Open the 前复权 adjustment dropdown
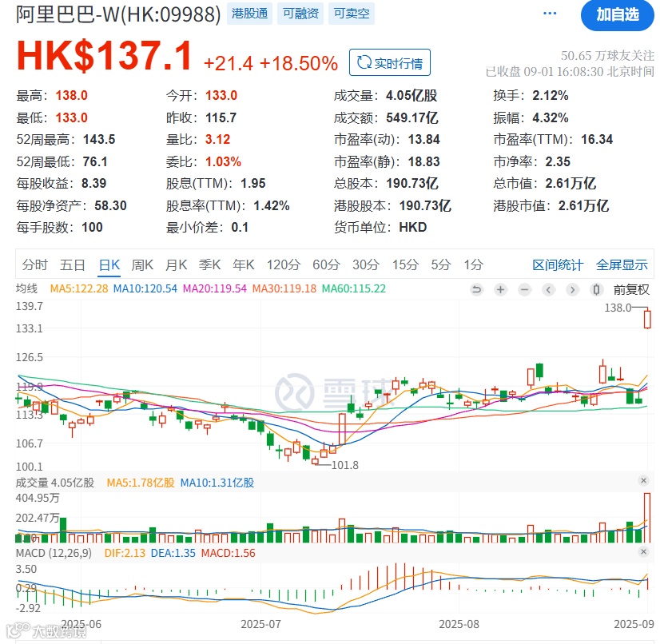Image resolution: width=660 pixels, height=644 pixels. [x=631, y=289]
